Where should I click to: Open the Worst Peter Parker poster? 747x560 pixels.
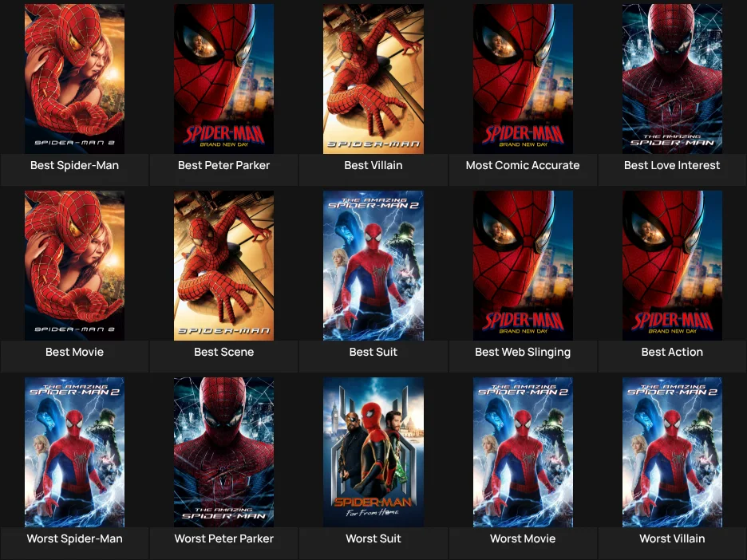click(224, 452)
